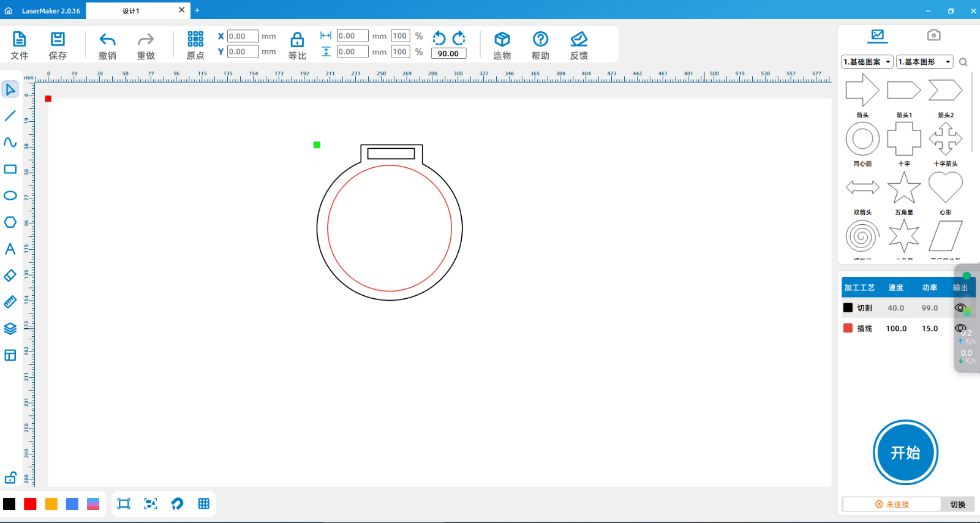
Task: Insert the 五角星 star shape
Action: coord(904,188)
